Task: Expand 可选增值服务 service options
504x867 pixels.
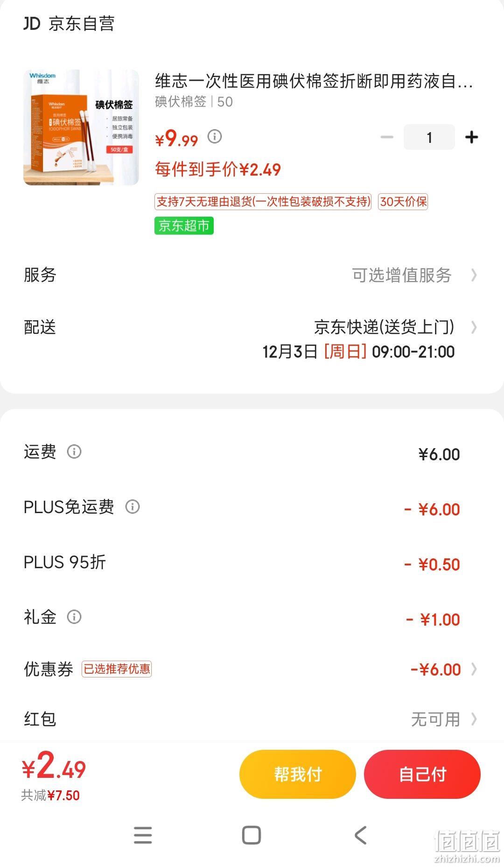Action: [414, 275]
